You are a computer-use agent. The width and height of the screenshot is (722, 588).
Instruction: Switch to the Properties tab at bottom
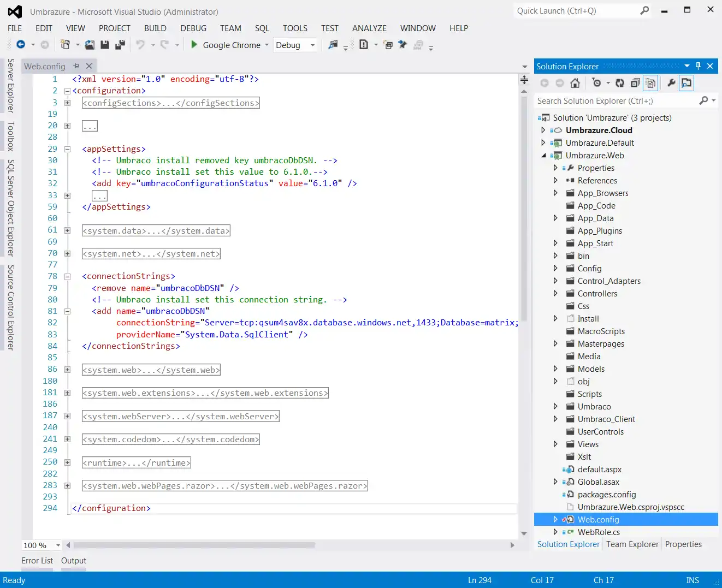[683, 544]
